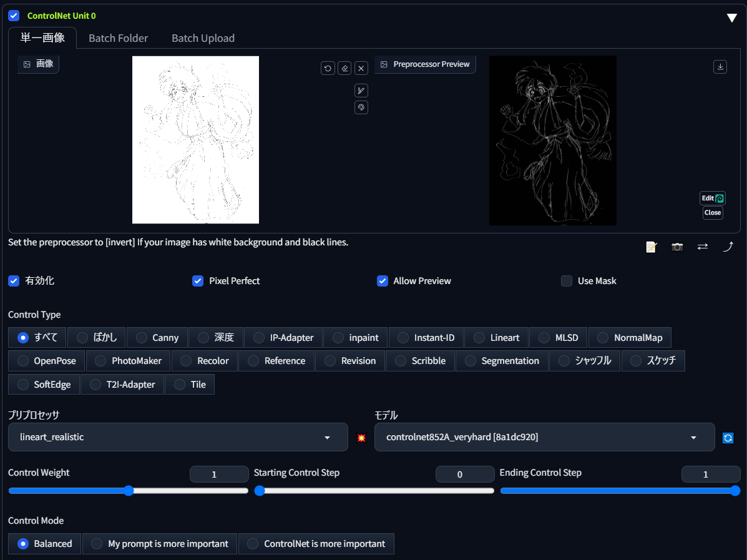
Task: Select the Revision control type
Action: tap(350, 361)
